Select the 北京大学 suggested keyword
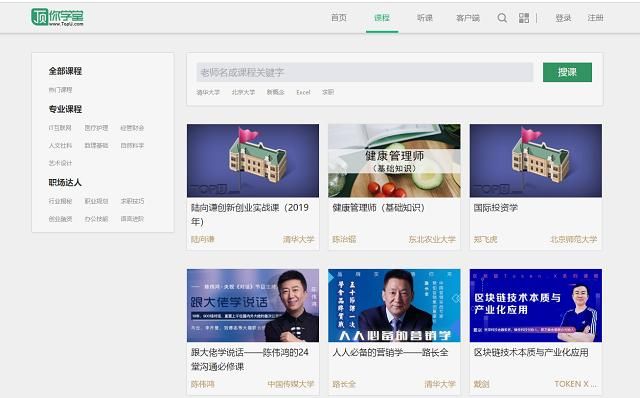640x398 pixels. pyautogui.click(x=243, y=92)
